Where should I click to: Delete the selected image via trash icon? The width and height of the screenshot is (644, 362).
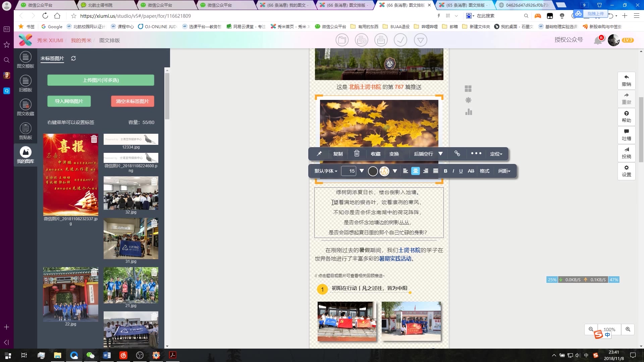pyautogui.click(x=357, y=154)
